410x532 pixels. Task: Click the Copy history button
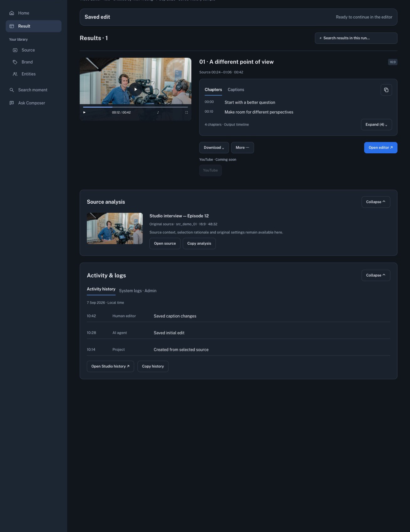(x=153, y=366)
